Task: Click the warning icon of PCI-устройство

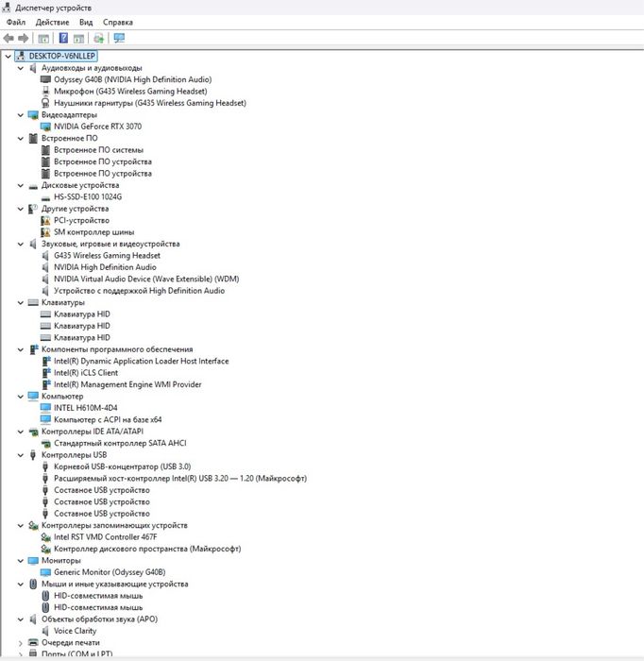Action: click(x=45, y=220)
